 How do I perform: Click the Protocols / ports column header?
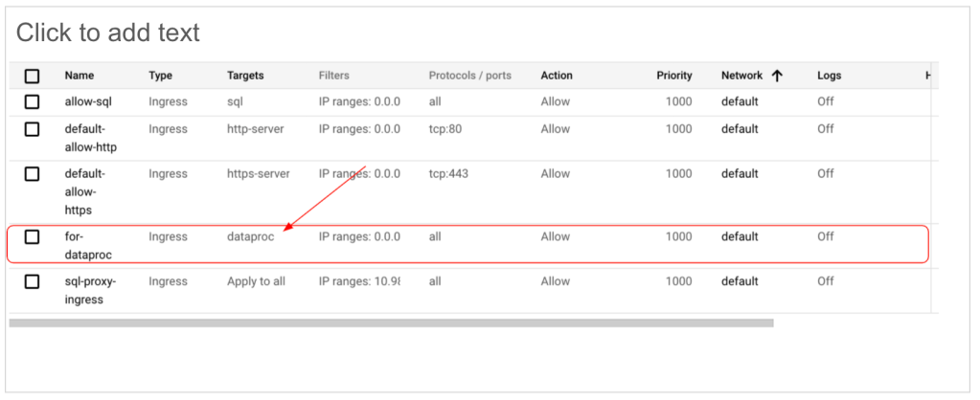pyautogui.click(x=469, y=76)
